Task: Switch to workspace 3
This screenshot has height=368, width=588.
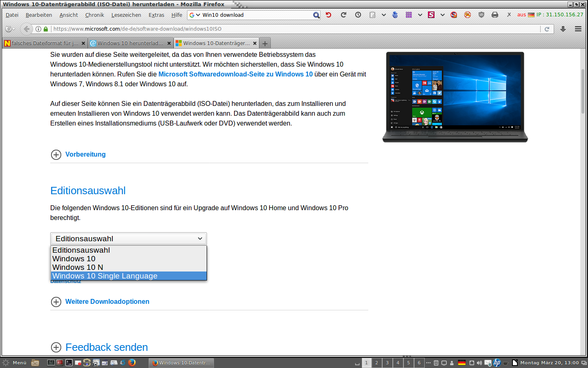Action: 388,363
